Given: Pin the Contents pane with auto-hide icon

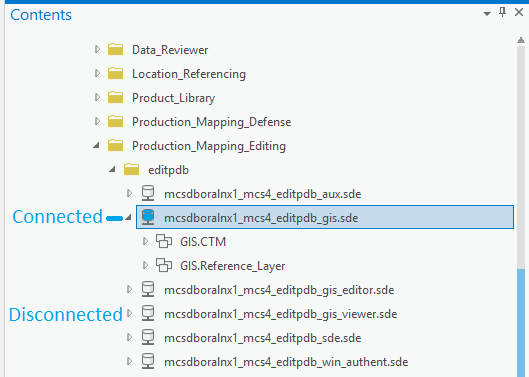Looking at the screenshot, I should click(x=503, y=12).
